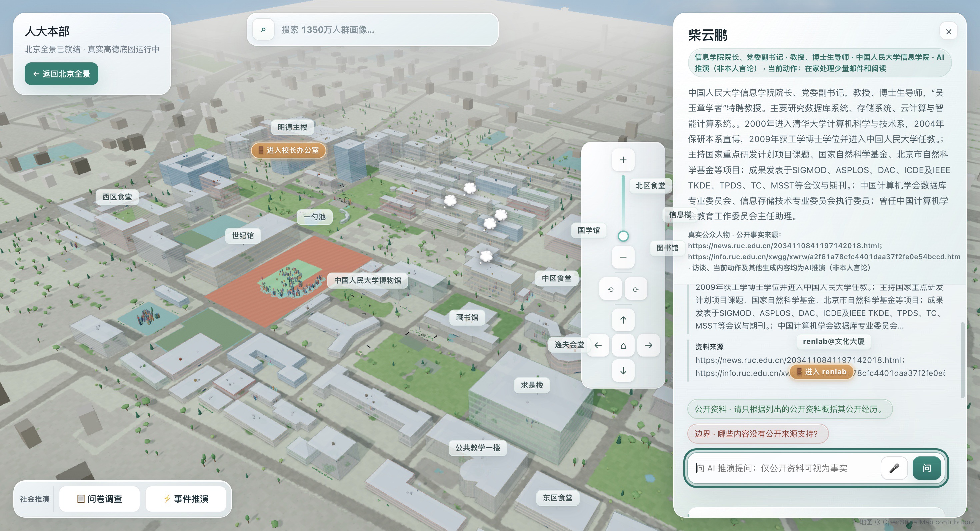The height and width of the screenshot is (531, 980).
Task: Click the 返回北京全景 button
Action: [61, 74]
